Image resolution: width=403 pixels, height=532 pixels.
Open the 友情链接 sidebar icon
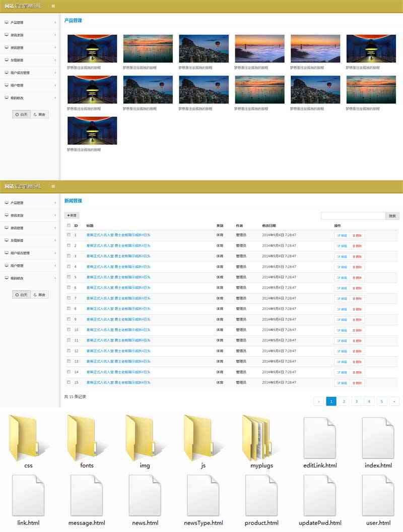7,60
